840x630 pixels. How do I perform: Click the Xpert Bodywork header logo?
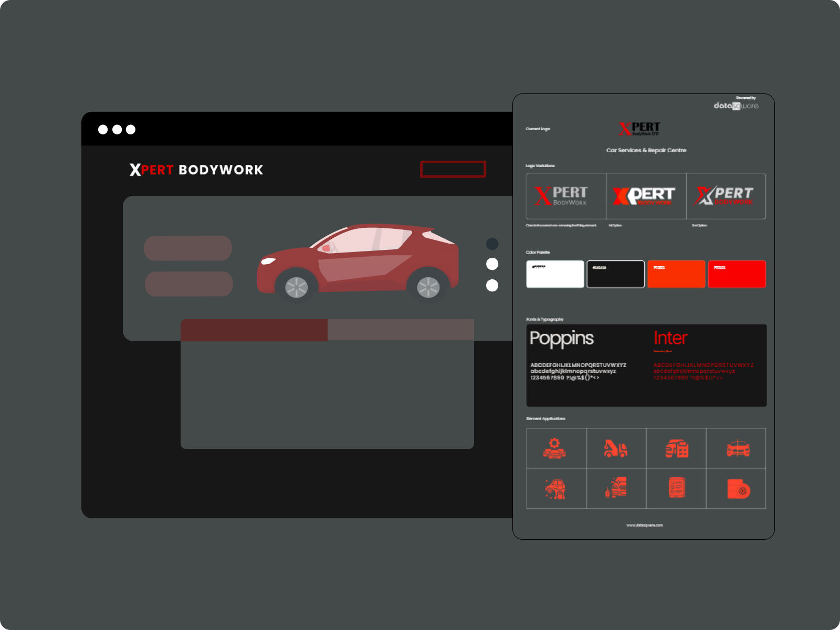pos(196,170)
